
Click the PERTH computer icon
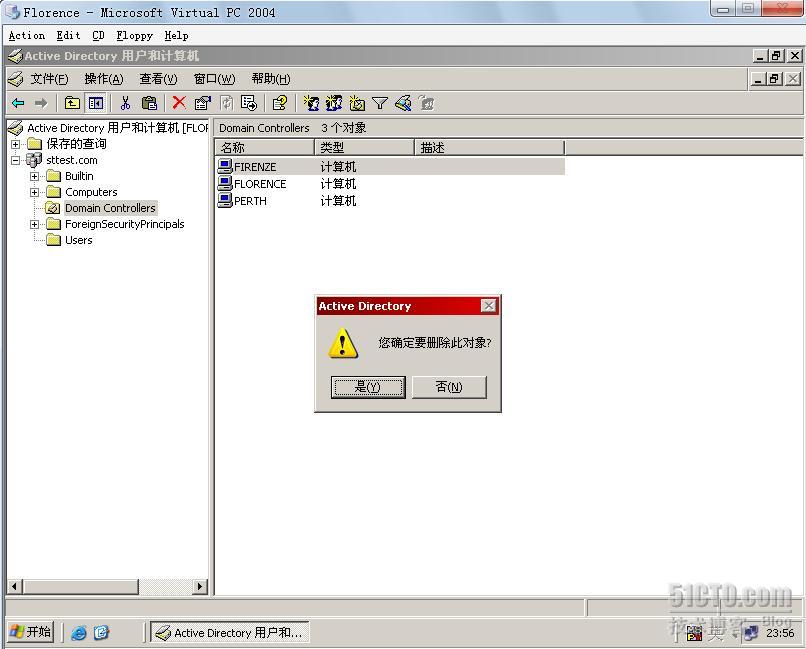(x=225, y=200)
